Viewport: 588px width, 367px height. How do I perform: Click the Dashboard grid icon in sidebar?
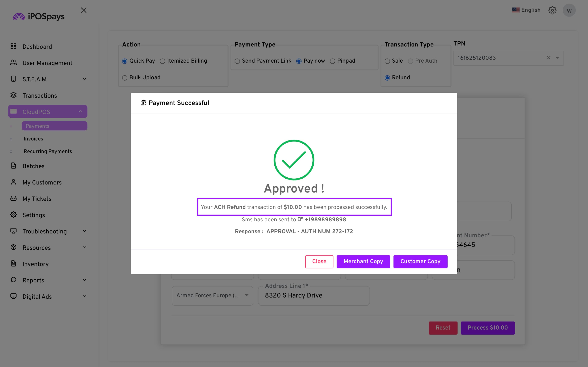[x=13, y=46]
